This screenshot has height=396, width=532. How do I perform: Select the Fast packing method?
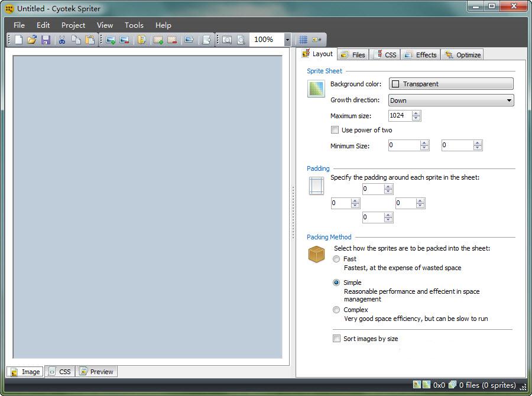click(336, 259)
